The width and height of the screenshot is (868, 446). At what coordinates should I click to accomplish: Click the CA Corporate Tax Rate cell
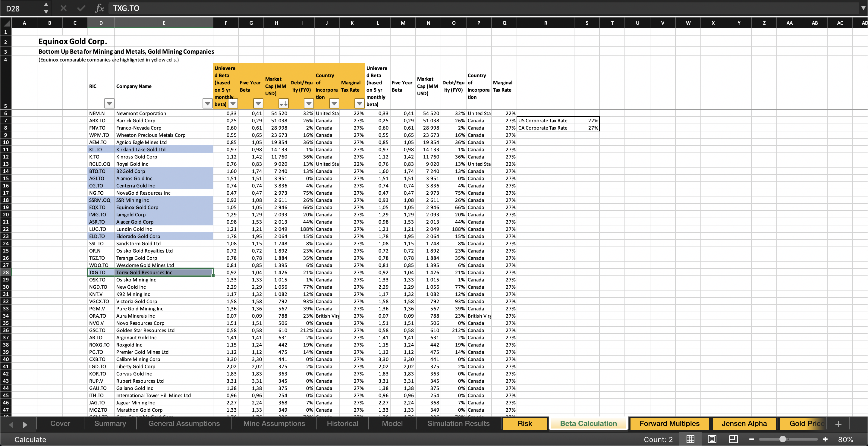coord(545,128)
